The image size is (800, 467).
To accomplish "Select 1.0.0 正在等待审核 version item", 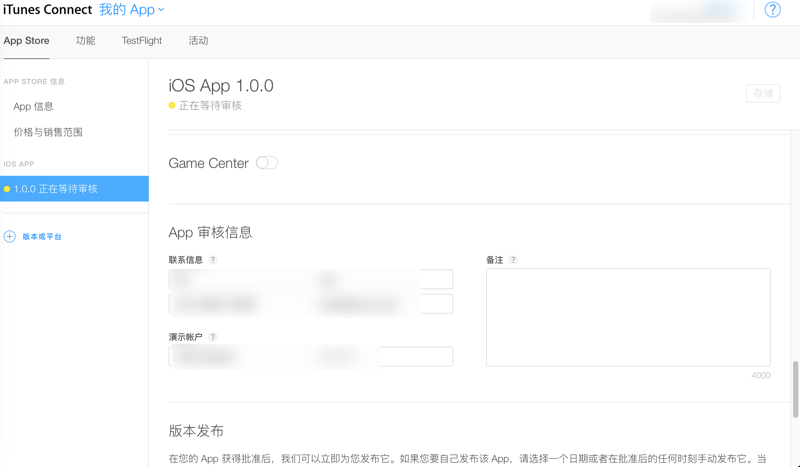I will [74, 189].
